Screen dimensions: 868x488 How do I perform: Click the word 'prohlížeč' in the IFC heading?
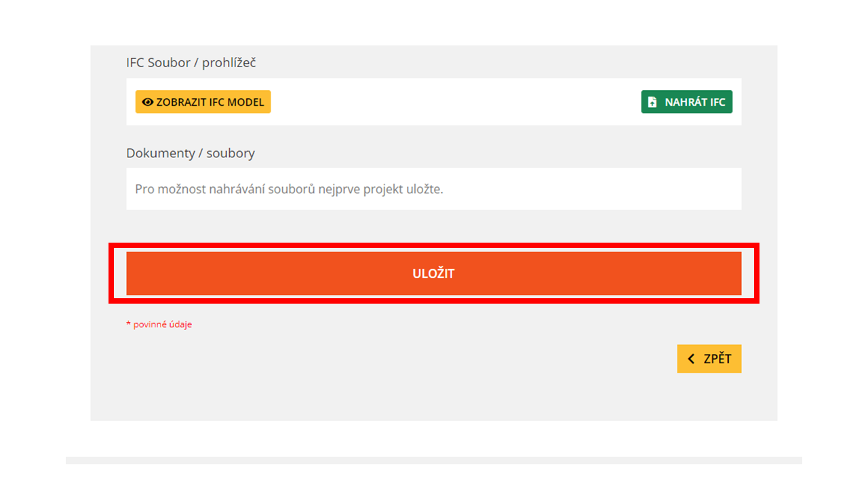(x=229, y=63)
